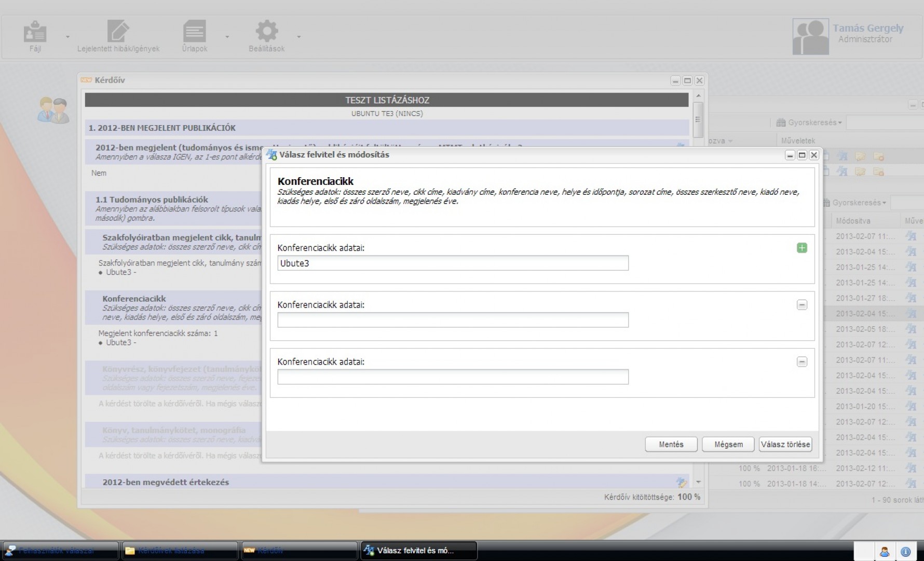Click the Konferenciacikk bold heading in dialog
This screenshot has width=924, height=561.
pos(315,181)
